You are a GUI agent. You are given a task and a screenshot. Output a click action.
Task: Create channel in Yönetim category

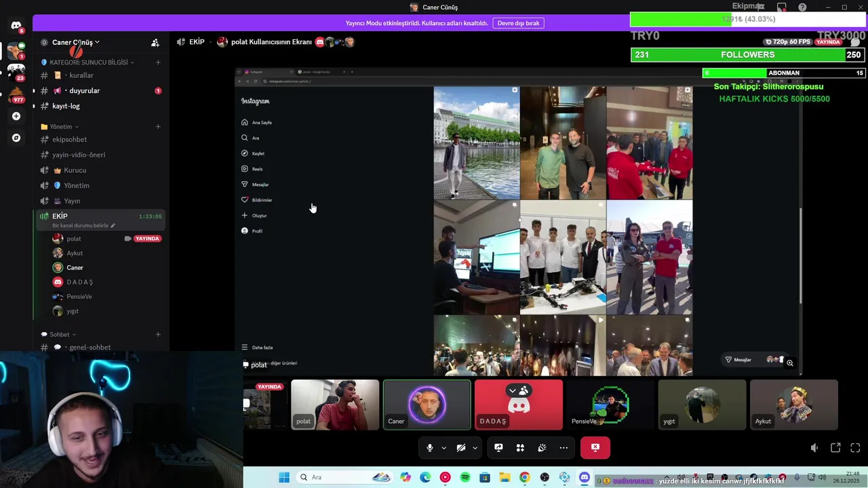point(158,127)
